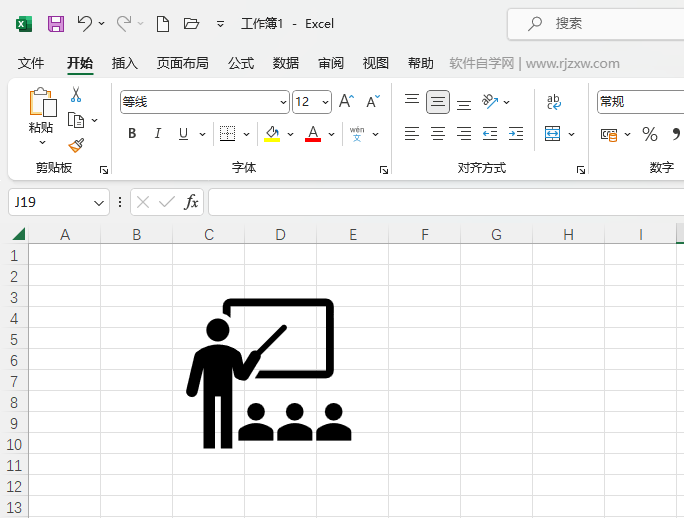Apply yellow fill color
This screenshot has width=684, height=518.
[x=272, y=134]
